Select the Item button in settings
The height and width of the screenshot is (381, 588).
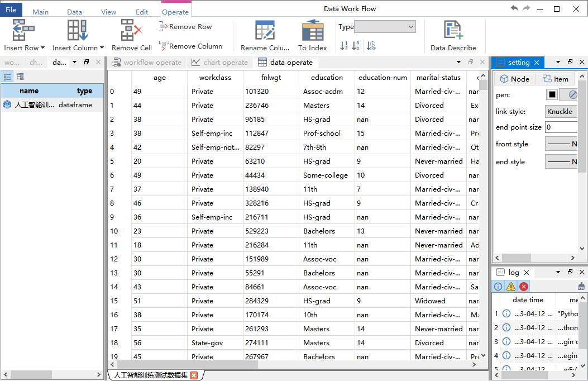click(x=556, y=79)
